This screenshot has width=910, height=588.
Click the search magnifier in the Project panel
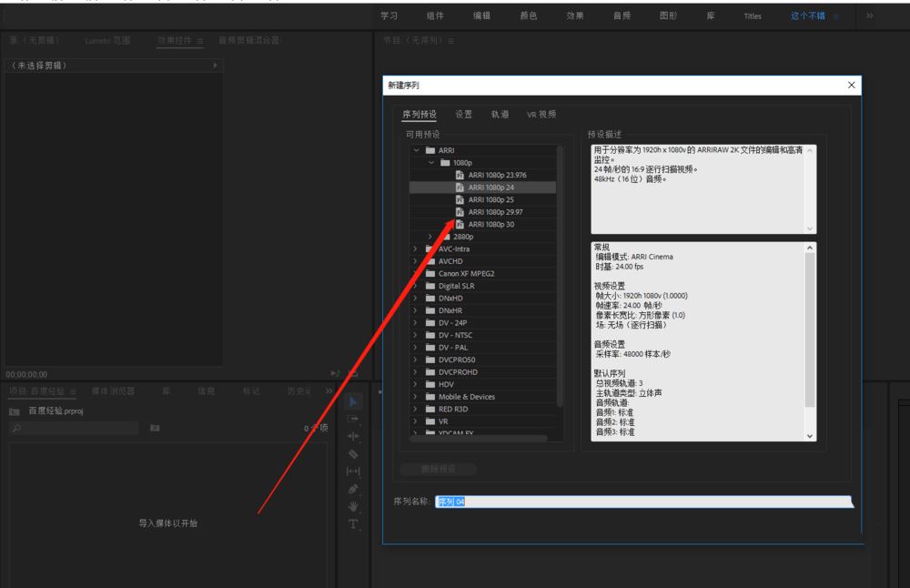[x=15, y=426]
